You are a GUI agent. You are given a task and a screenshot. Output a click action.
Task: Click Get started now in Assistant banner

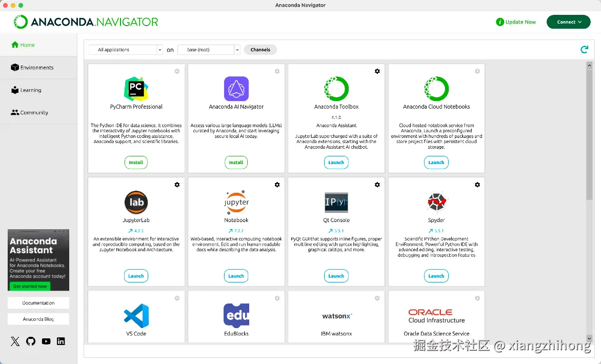tap(30, 286)
